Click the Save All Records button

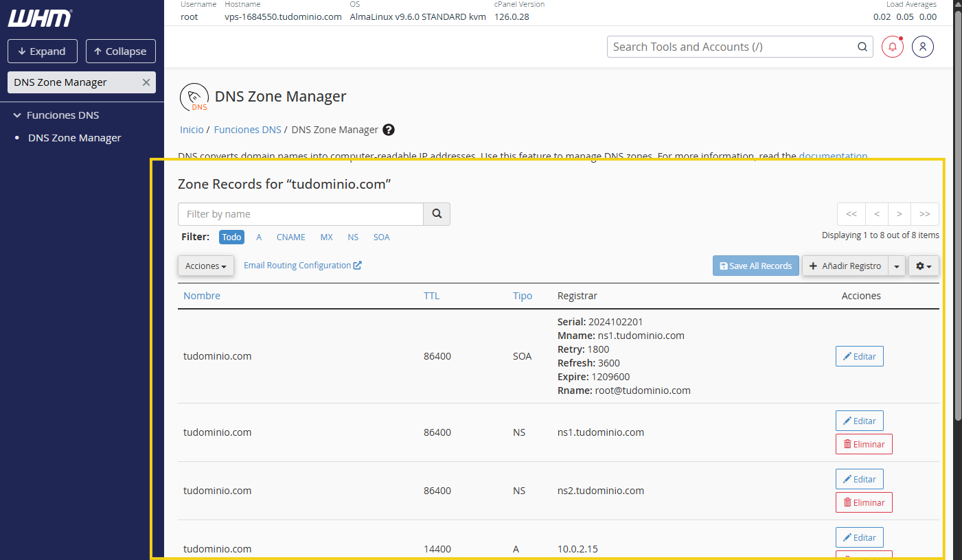pyautogui.click(x=755, y=266)
